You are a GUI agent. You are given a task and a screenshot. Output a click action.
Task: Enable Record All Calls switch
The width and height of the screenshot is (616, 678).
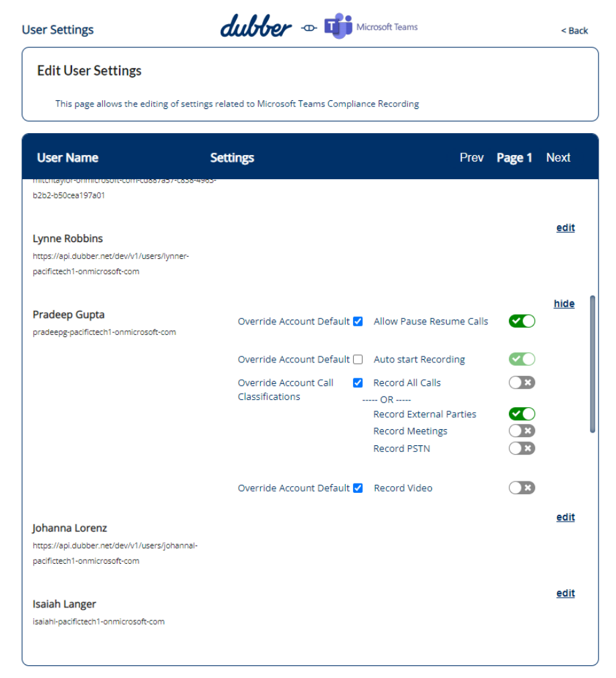[x=522, y=382]
